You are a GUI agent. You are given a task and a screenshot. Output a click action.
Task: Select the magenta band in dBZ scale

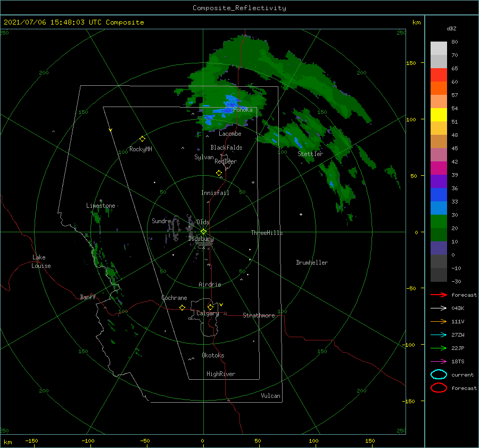439,168
